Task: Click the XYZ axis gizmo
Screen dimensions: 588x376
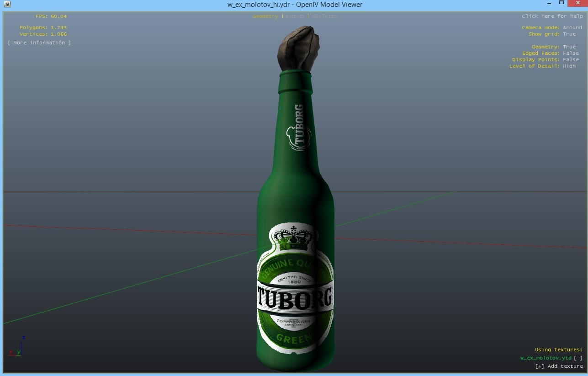Action: pyautogui.click(x=16, y=346)
